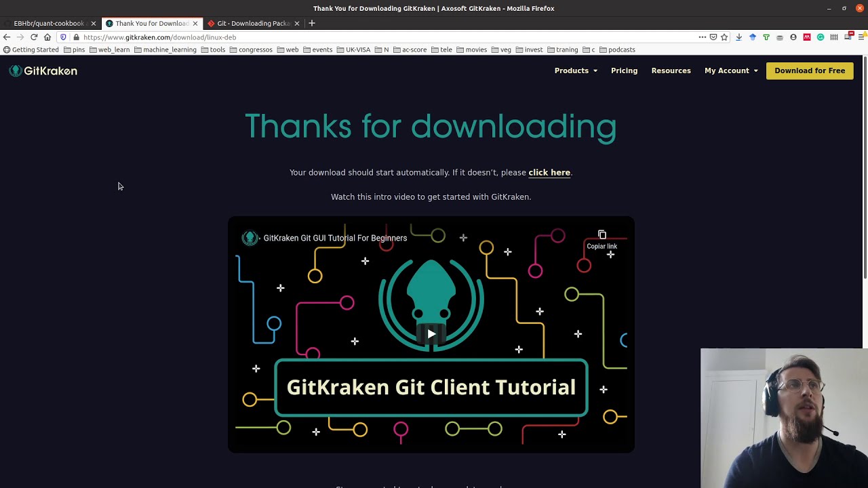Open the traning bookmark folder
This screenshot has height=488, width=868.
tap(563, 49)
